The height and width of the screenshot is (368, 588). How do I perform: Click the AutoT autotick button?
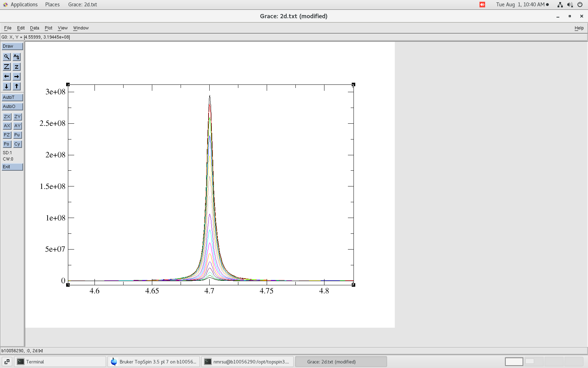tap(12, 97)
